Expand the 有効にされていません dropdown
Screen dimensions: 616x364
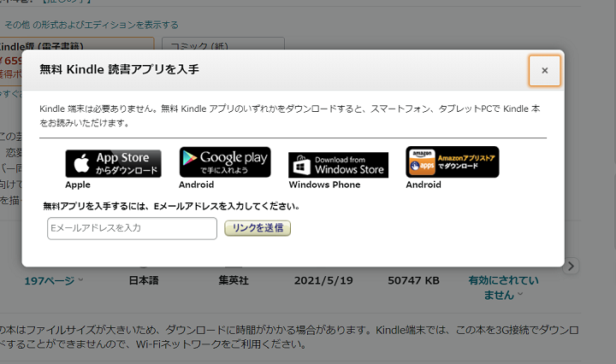point(503,287)
